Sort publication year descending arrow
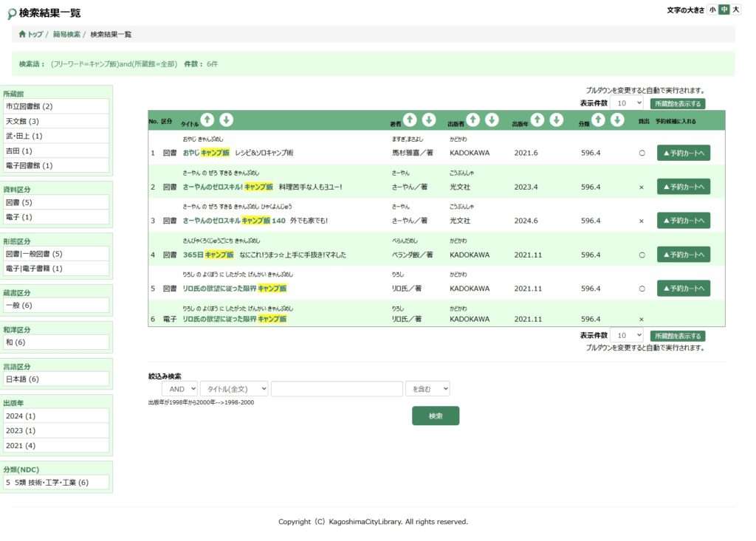The height and width of the screenshot is (541, 756). pyautogui.click(x=557, y=120)
